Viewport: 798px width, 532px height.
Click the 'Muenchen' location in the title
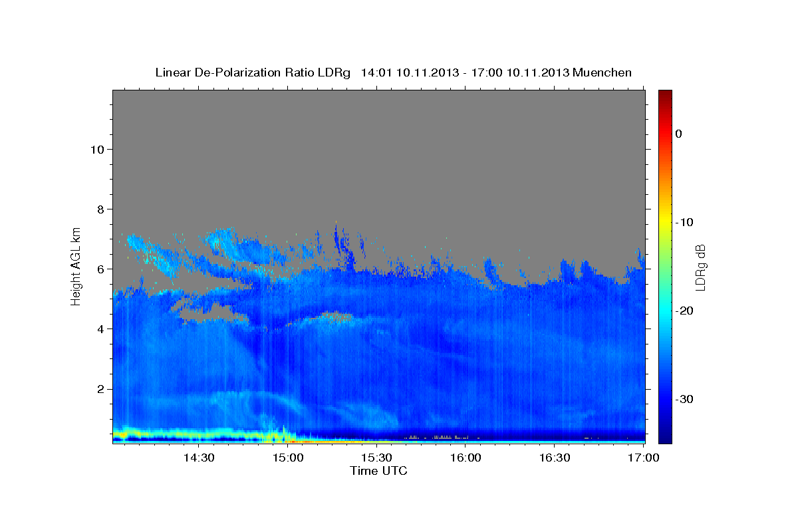[x=603, y=72]
